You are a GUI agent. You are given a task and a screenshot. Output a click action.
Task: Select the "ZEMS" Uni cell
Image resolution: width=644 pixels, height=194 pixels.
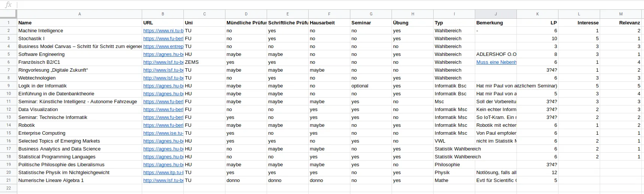(204, 62)
